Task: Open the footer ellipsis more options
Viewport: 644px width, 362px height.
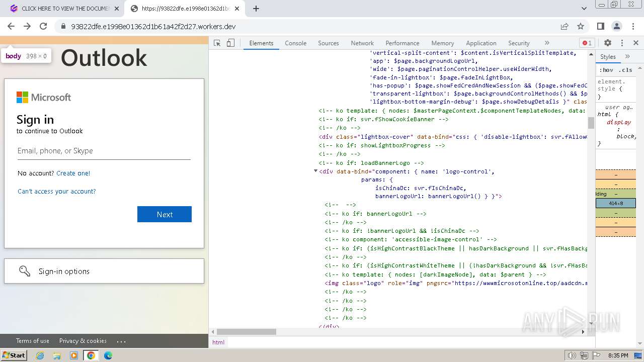Action: [121, 341]
